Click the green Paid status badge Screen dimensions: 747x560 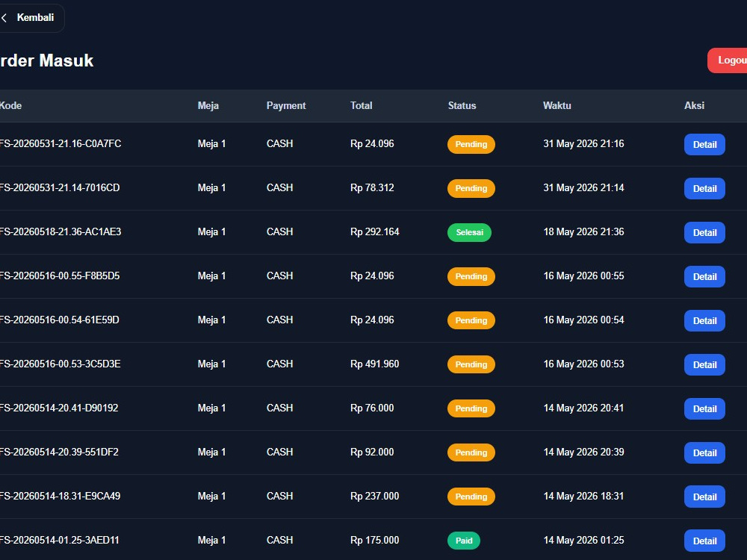pos(464,541)
